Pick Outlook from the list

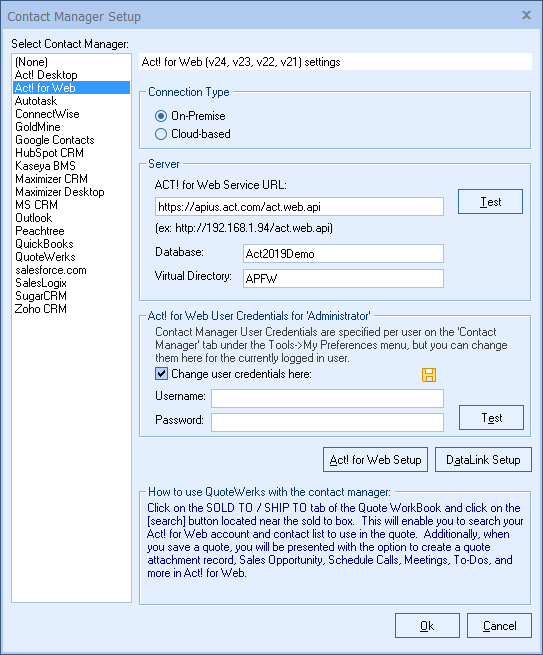click(x=71, y=218)
